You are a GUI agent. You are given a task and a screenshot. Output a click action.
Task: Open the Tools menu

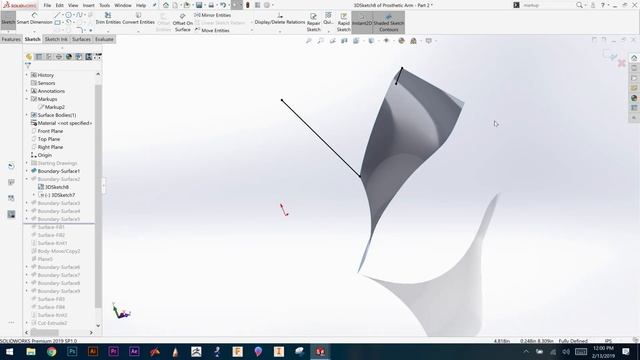[104, 5]
